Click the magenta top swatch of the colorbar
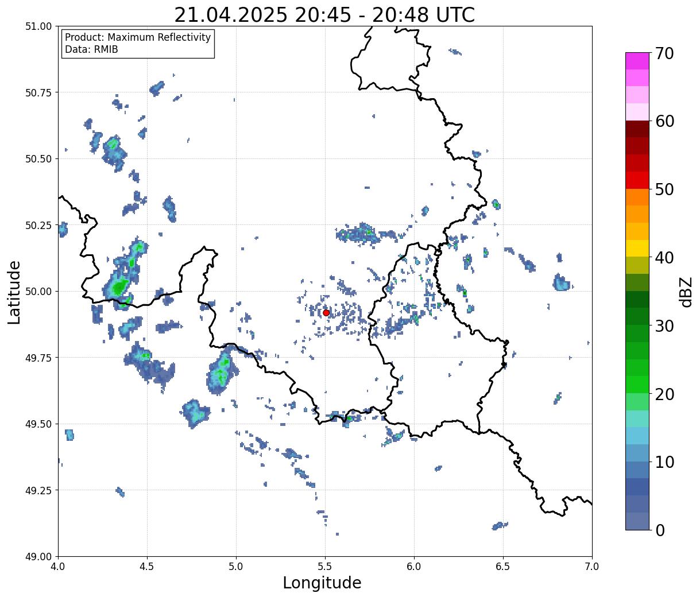The height and width of the screenshot is (597, 700). [x=637, y=61]
